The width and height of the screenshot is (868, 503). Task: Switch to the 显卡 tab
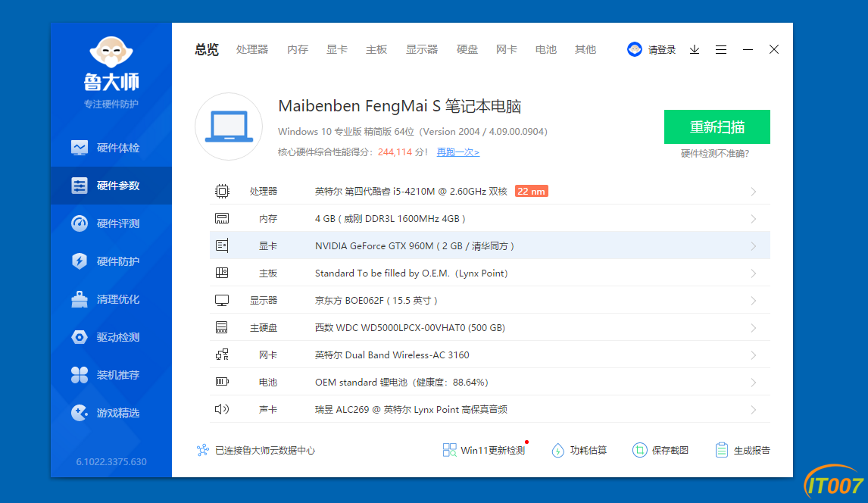[336, 50]
